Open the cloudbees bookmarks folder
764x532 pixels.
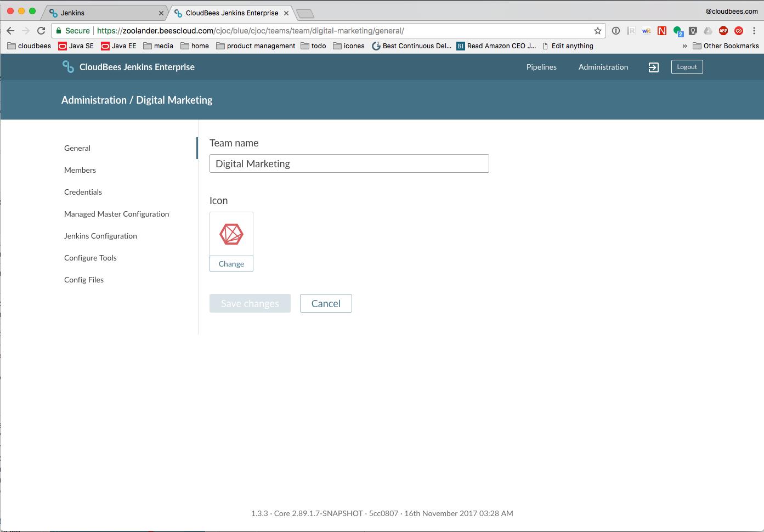29,46
